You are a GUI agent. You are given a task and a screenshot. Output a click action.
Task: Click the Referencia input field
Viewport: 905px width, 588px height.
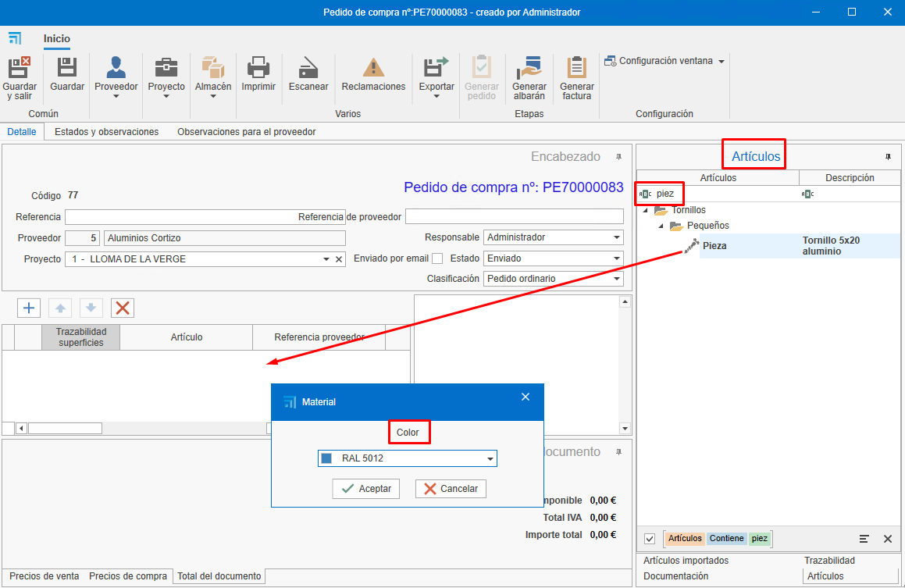tap(205, 217)
